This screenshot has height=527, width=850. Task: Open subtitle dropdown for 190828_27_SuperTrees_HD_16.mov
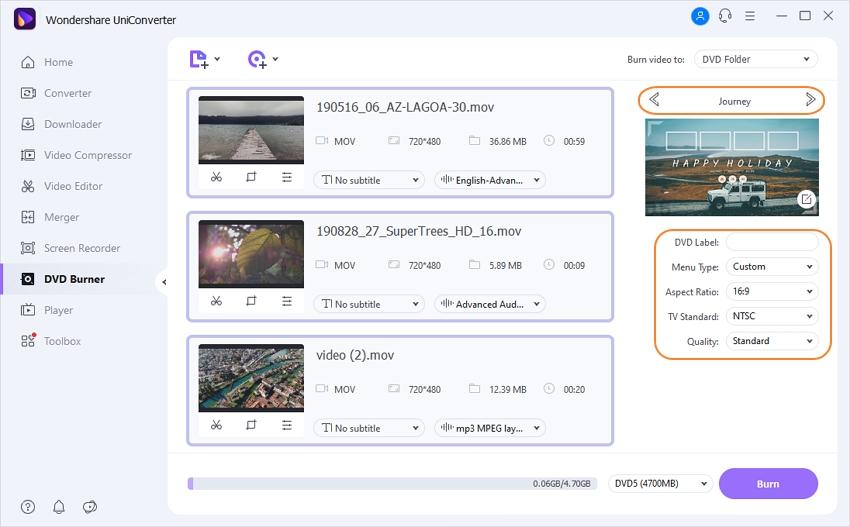[369, 304]
